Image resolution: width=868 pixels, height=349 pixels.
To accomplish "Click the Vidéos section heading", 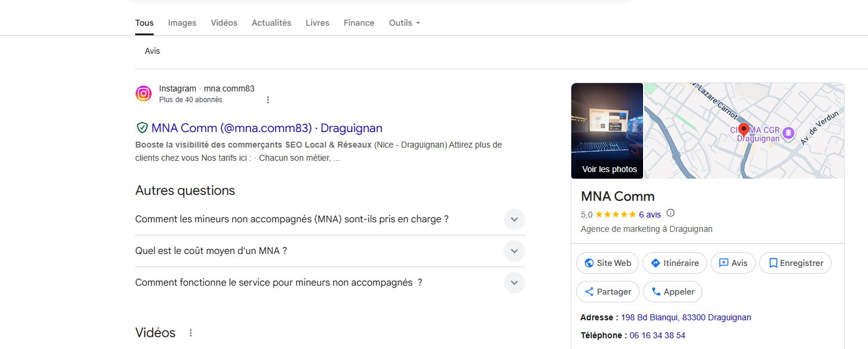I will click(156, 333).
